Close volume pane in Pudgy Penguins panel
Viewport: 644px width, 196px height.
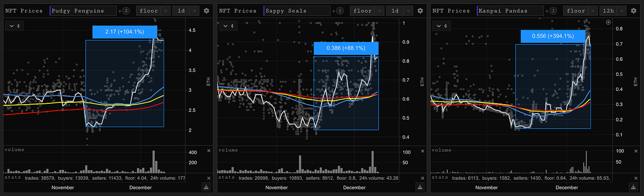(x=209, y=151)
